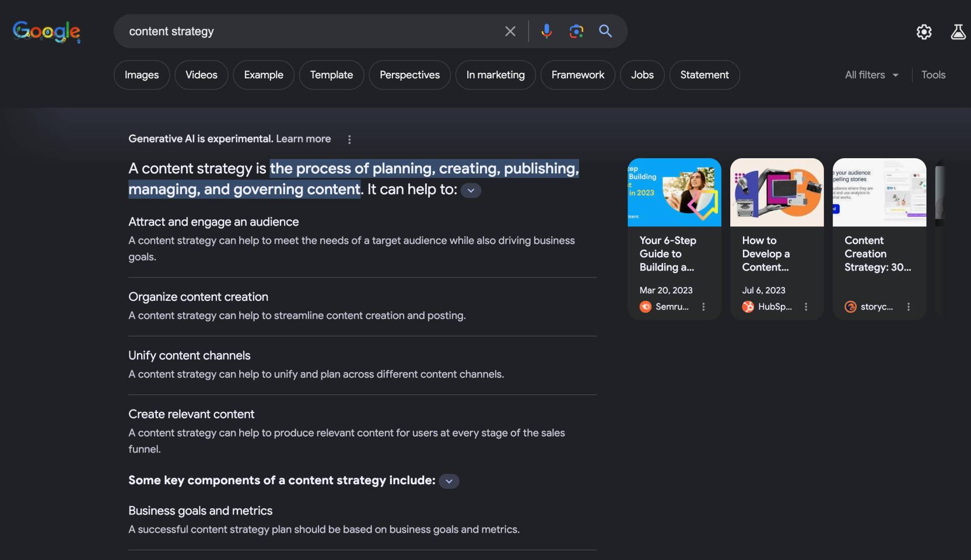Open the All filters dropdown
Image resolution: width=971 pixels, height=560 pixels.
pos(872,75)
